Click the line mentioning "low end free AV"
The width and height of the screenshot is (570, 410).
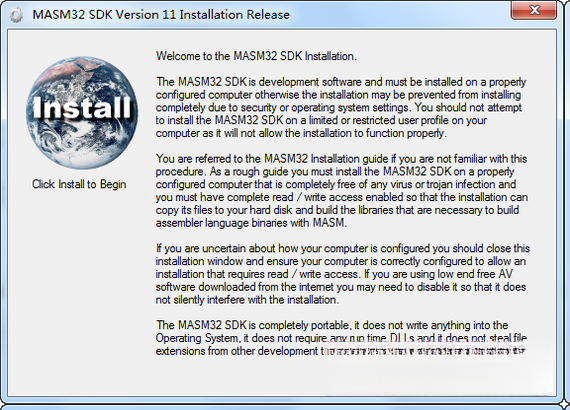(334, 274)
